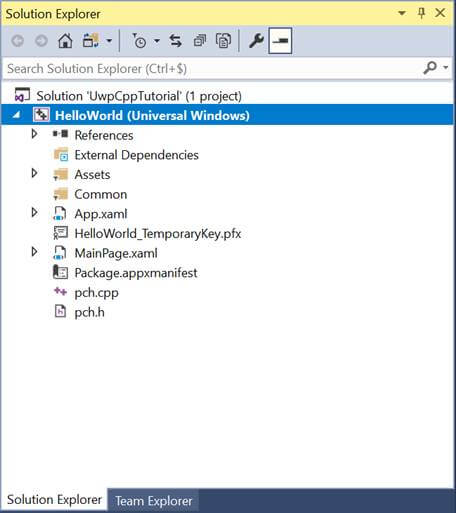Image resolution: width=456 pixels, height=513 pixels.
Task: Click the Home icon in toolbar
Action: tap(65, 41)
